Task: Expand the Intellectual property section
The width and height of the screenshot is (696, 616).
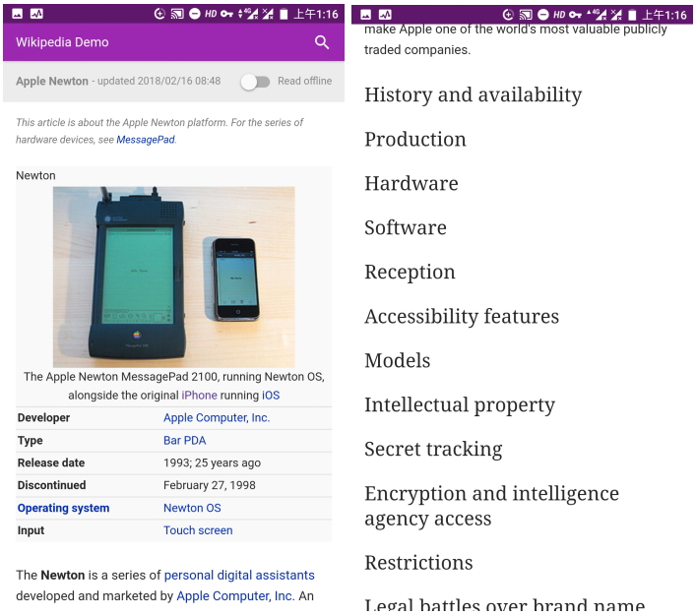Action: click(x=460, y=405)
